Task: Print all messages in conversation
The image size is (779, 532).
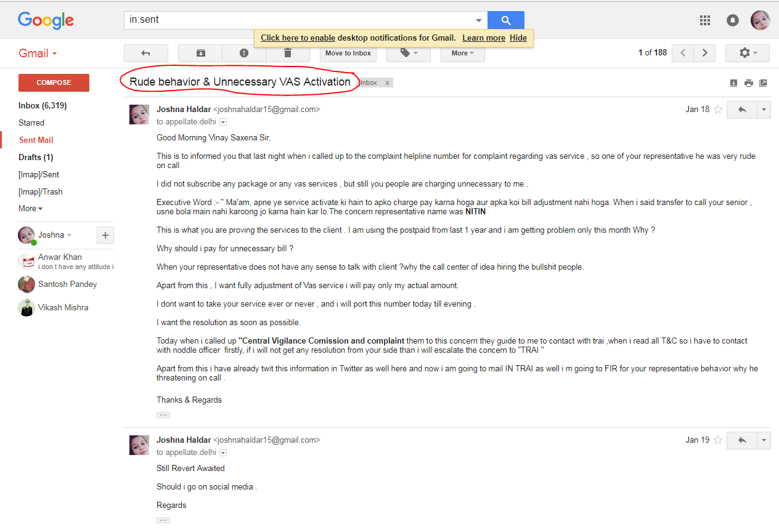Action: point(748,83)
